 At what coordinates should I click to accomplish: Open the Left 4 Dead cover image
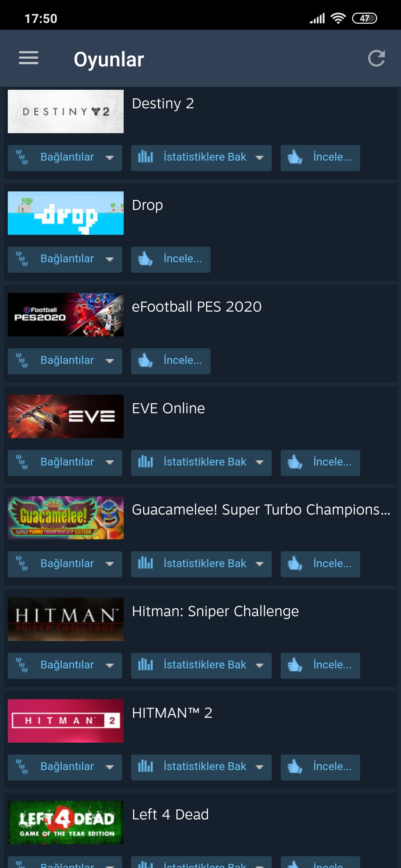(66, 822)
